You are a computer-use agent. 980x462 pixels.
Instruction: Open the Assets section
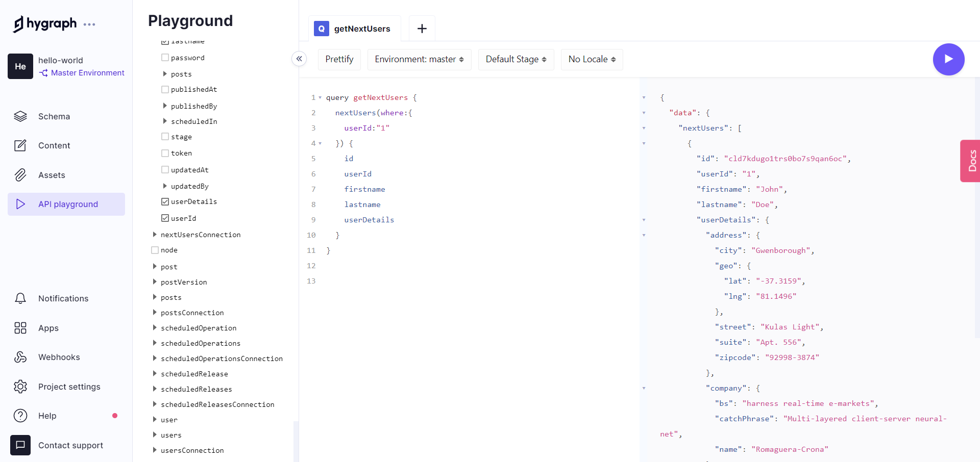(52, 175)
